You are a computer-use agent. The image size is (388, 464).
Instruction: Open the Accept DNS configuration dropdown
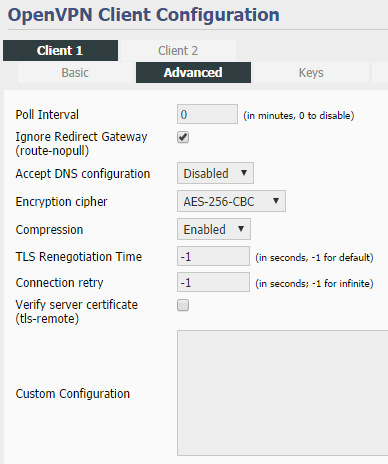[x=215, y=173]
